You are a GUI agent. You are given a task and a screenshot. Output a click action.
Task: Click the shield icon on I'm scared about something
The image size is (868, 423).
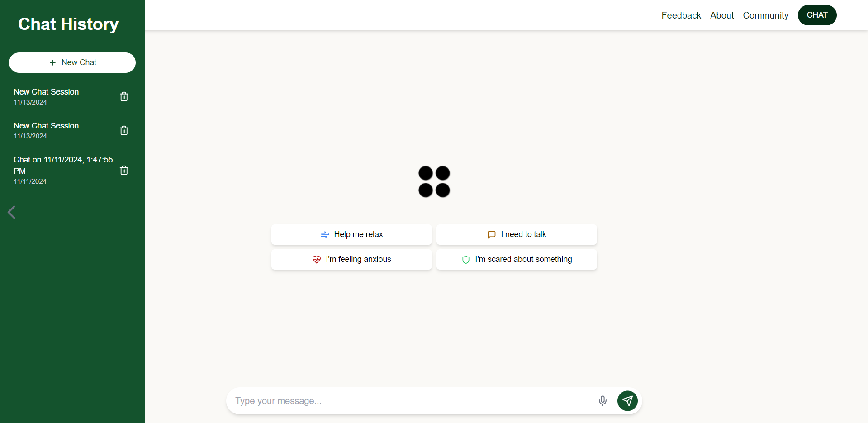466,260
